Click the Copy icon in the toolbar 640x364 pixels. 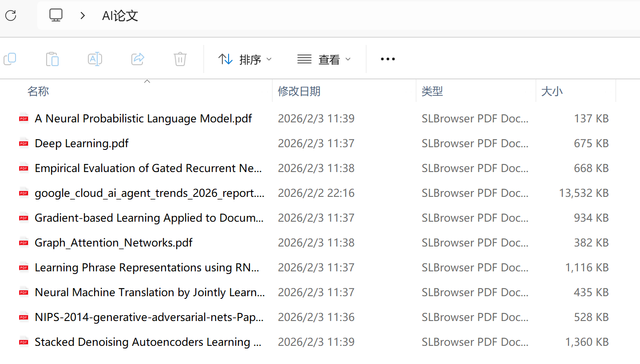10,59
